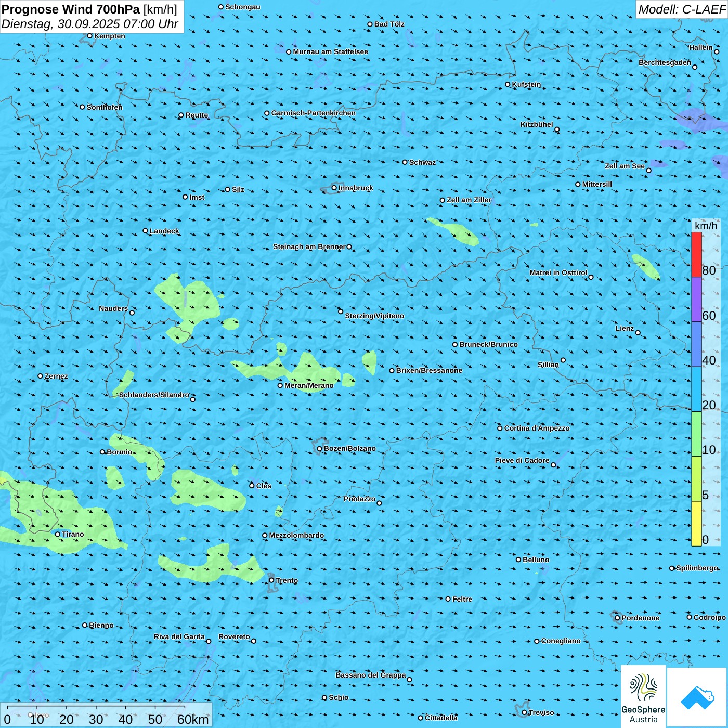Click the 'Mittersill' label
This screenshot has width=728, height=728.
597,184
